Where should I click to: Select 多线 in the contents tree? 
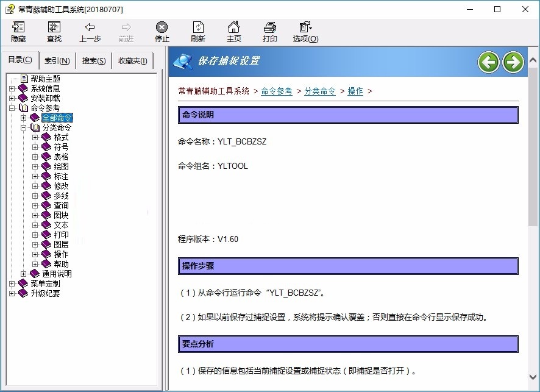[x=62, y=196]
